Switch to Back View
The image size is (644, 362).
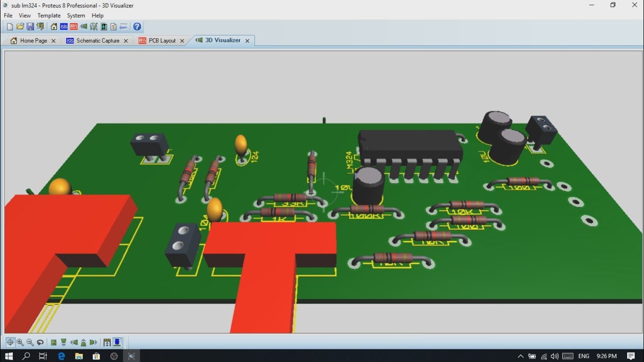point(84,342)
